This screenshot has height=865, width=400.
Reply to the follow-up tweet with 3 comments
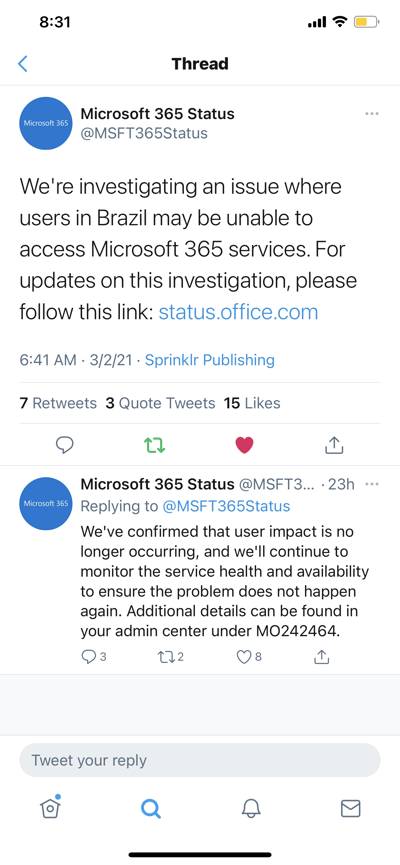[93, 657]
